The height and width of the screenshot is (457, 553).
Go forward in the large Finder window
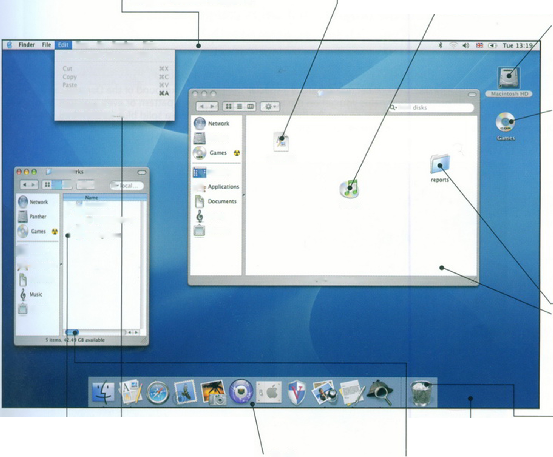click(x=213, y=106)
